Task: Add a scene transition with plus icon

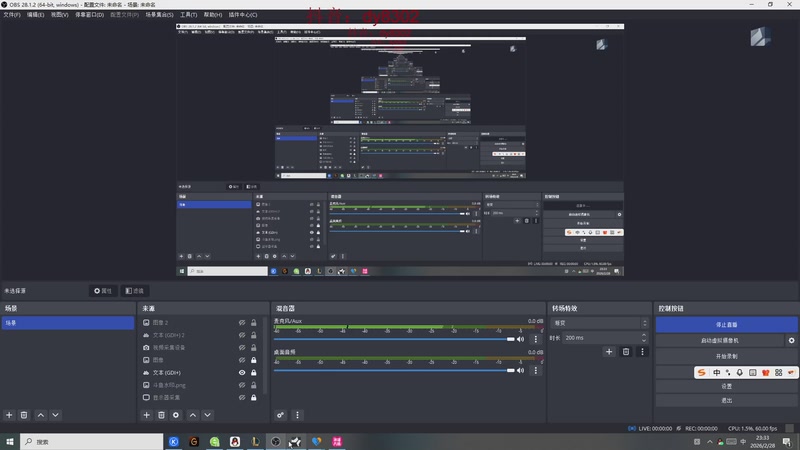Action: pos(609,352)
